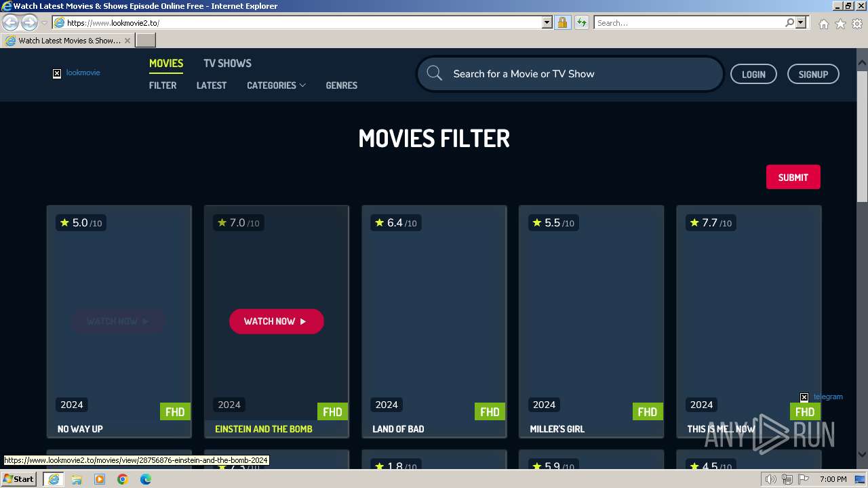Click the IE search magnifier icon
The width and height of the screenshot is (868, 488).
[789, 23]
